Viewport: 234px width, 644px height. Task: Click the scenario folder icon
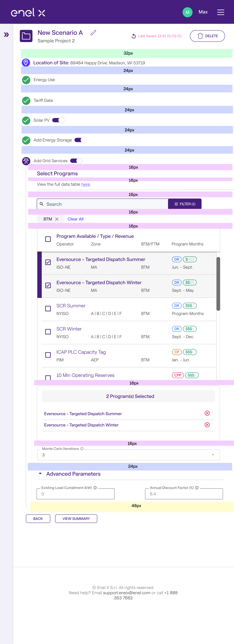click(x=26, y=36)
